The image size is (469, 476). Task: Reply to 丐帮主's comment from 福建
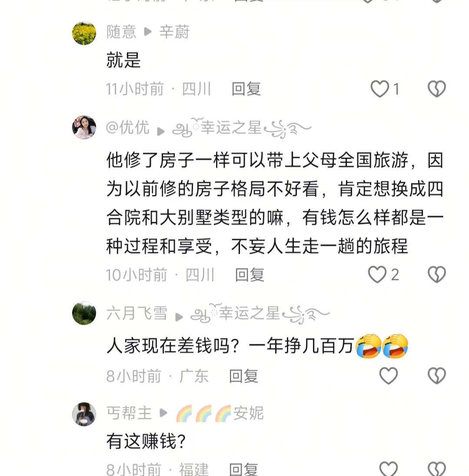point(243,469)
